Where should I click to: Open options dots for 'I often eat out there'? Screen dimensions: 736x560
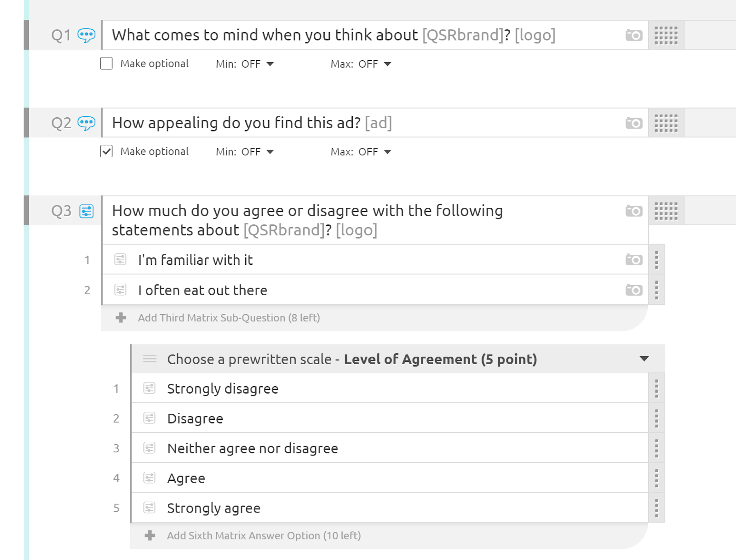click(x=656, y=290)
